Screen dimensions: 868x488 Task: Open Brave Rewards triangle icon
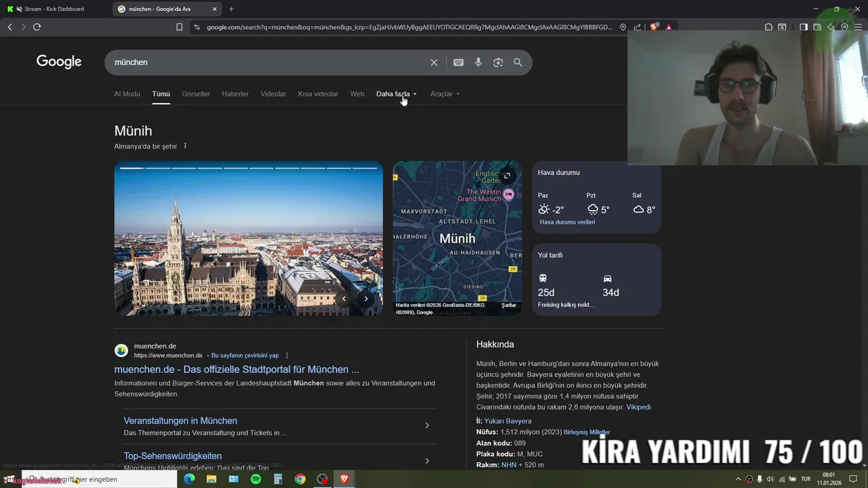(669, 27)
